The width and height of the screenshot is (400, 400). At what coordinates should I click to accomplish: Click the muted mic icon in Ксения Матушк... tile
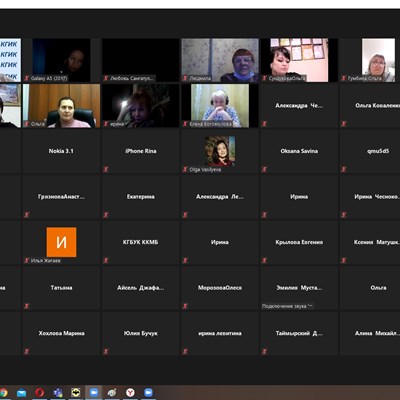click(344, 261)
